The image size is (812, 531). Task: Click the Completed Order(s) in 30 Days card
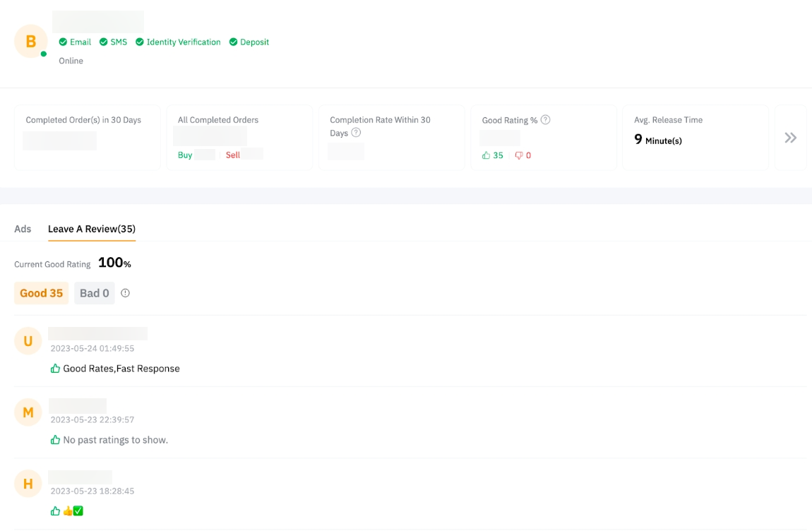(x=87, y=138)
